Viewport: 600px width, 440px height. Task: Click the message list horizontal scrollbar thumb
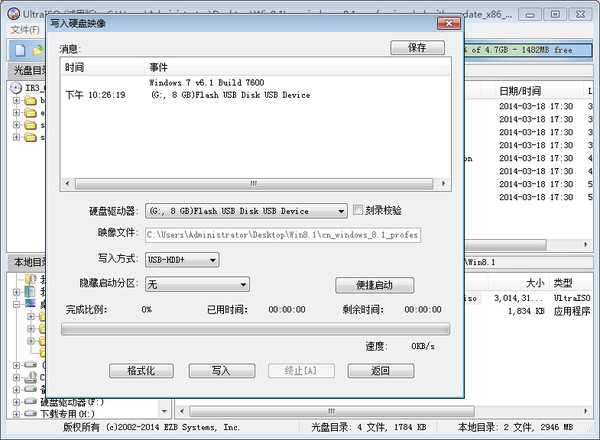coord(254,183)
